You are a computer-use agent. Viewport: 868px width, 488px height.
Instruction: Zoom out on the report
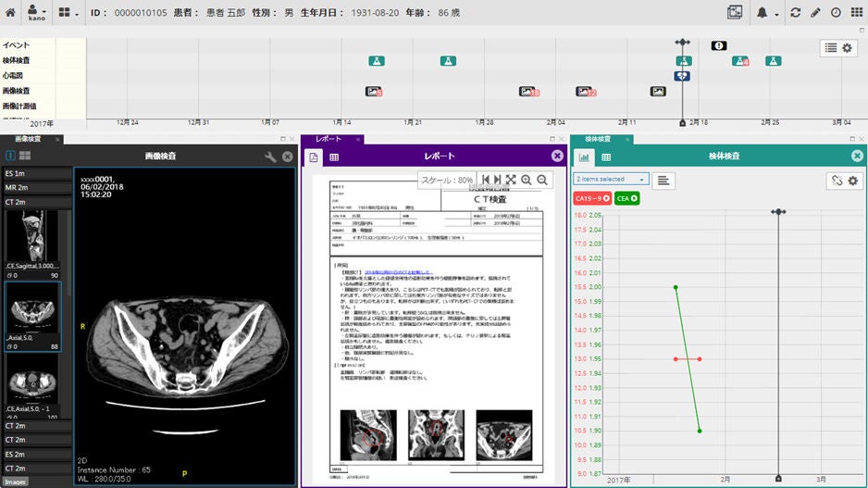(x=542, y=180)
